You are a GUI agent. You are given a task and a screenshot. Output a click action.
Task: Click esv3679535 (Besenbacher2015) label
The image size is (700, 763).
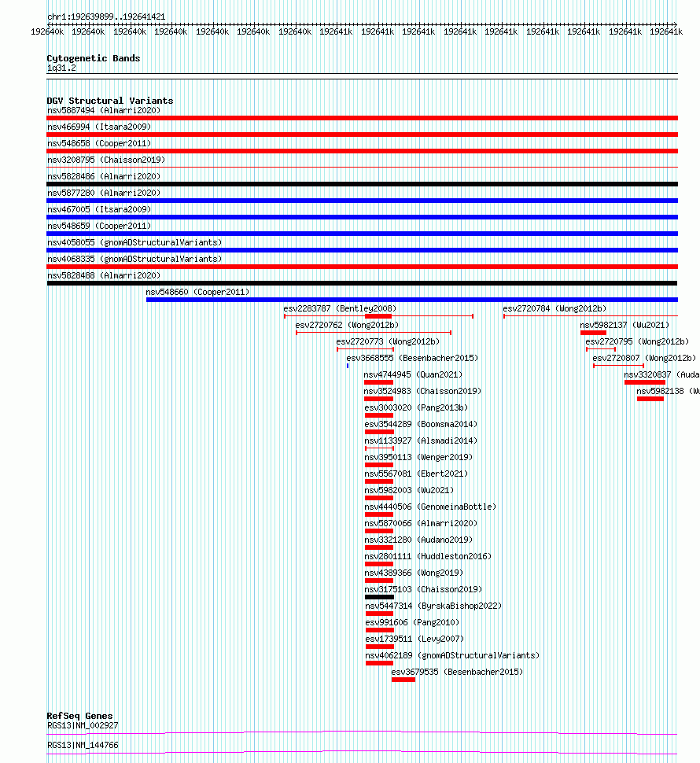(457, 673)
